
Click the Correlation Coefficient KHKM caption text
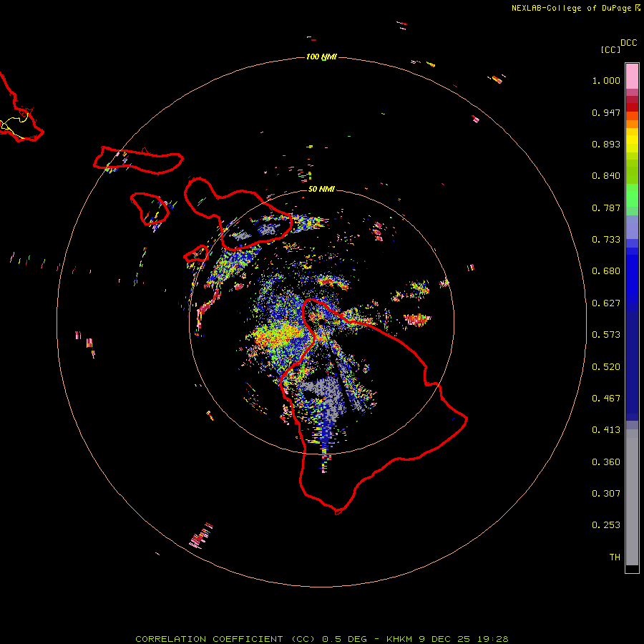(321, 639)
